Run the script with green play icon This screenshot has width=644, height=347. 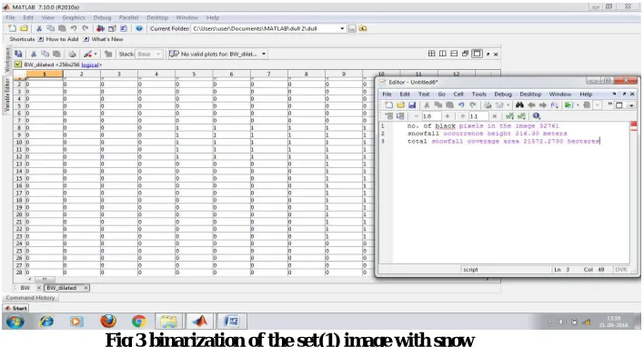[x=569, y=105]
